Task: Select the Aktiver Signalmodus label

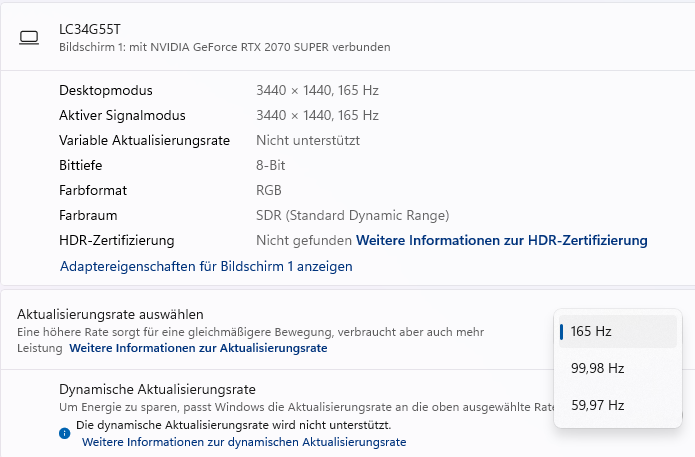Action: 122,115
